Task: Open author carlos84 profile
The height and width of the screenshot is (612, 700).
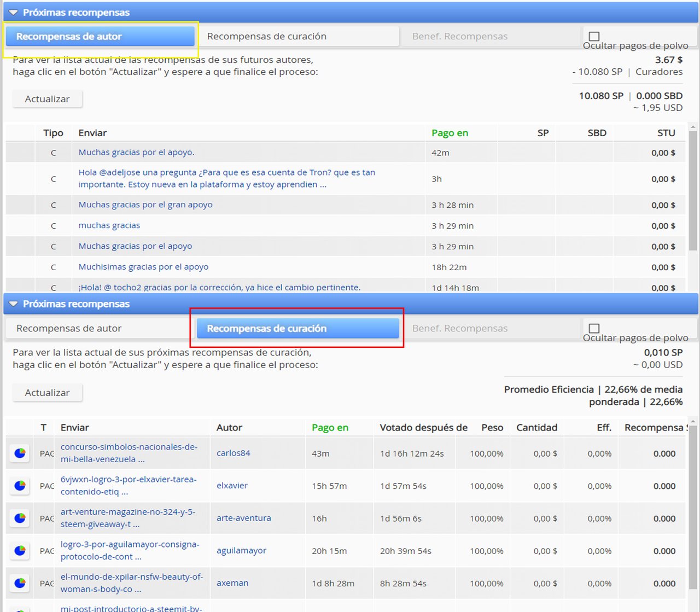Action: 234,453
